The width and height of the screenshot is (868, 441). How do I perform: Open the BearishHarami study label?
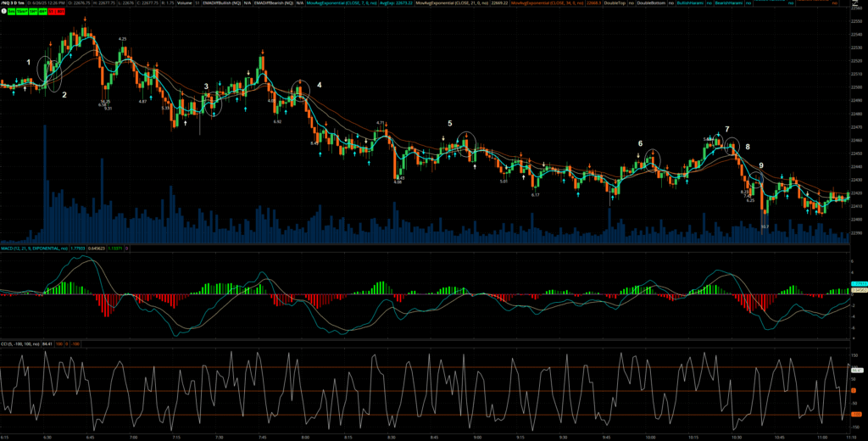(728, 3)
